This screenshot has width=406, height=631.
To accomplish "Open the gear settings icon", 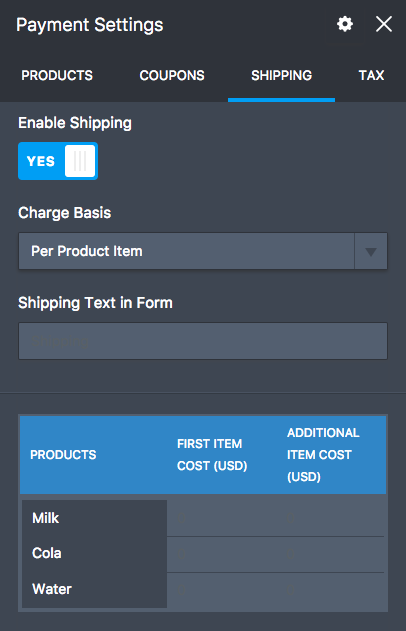I will pyautogui.click(x=345, y=24).
